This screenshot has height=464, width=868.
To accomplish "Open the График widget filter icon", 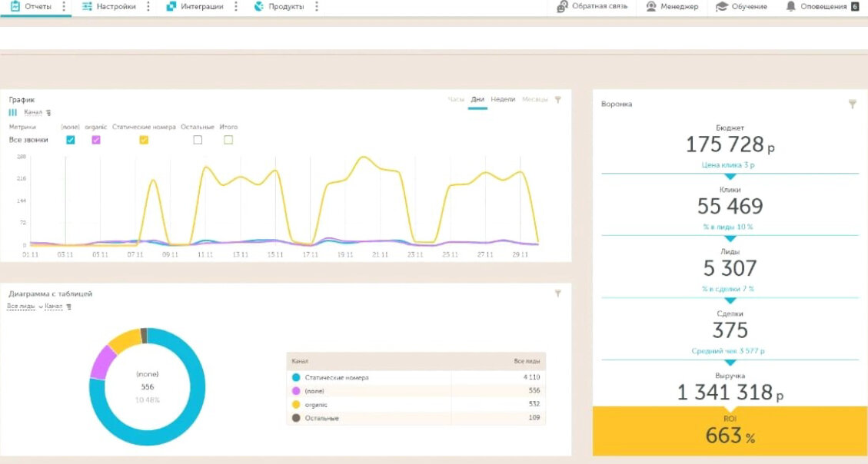I will pos(558,100).
